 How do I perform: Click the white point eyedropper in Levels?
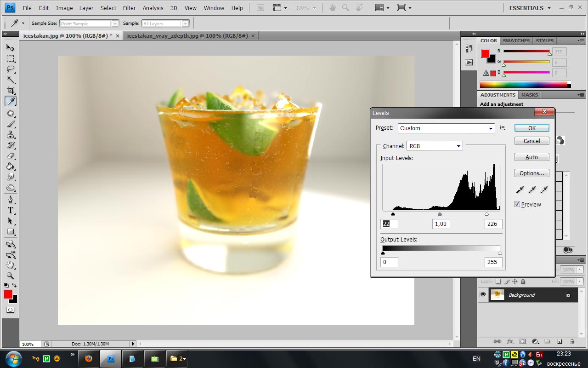click(x=544, y=190)
